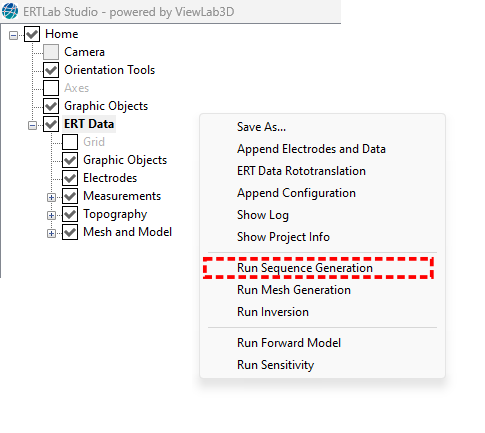Uncheck the Home checkbox
Screen dimensions: 485x433
point(32,34)
